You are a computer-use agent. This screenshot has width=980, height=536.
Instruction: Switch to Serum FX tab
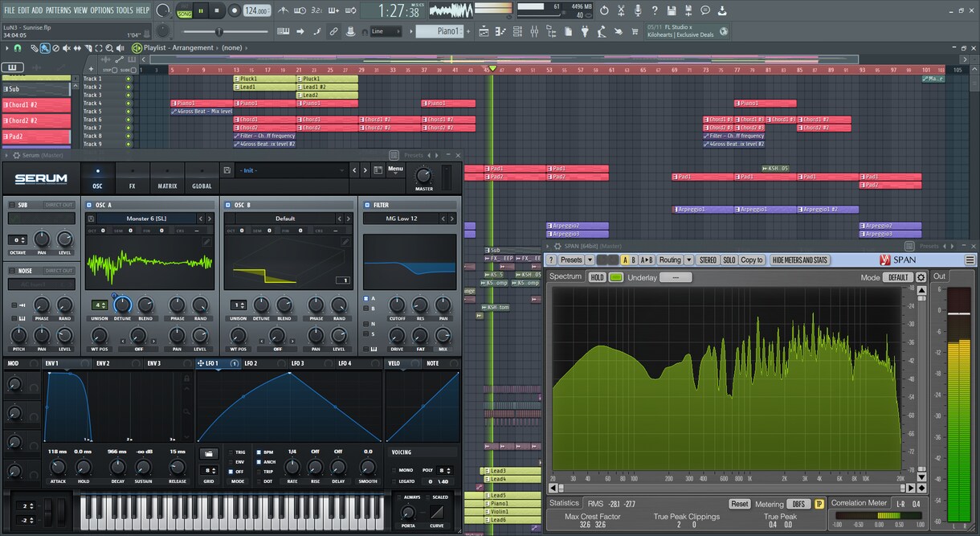tap(133, 177)
